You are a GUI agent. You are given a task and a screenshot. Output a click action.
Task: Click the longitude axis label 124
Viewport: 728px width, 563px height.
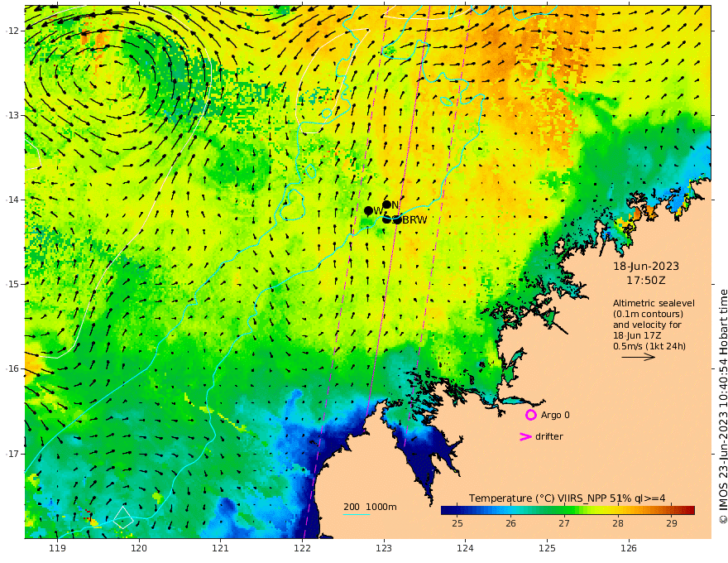click(x=465, y=548)
